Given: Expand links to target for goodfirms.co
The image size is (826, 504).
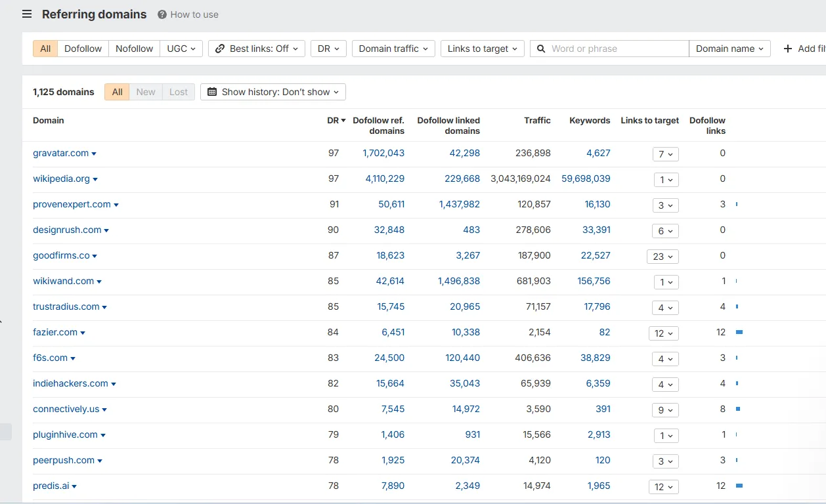Looking at the screenshot, I should click(662, 257).
